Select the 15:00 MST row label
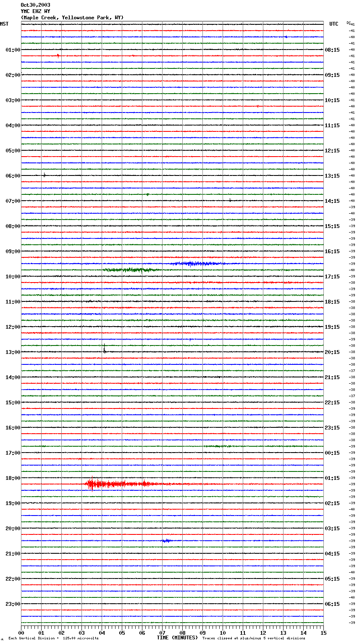Screen dimensions: 357x644 point(13,403)
